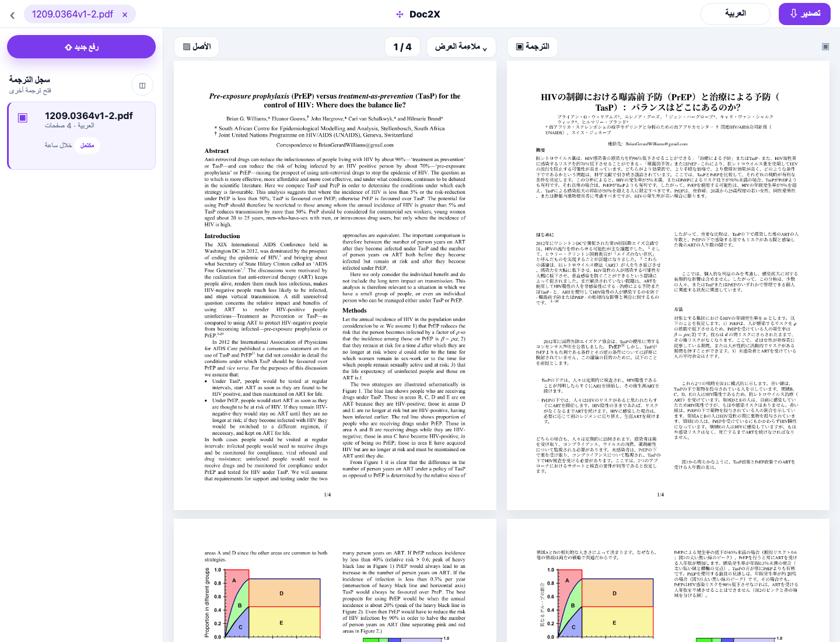This screenshot has height=642, width=840.
Task: Open the العربية language selector
Action: pyautogui.click(x=736, y=13)
